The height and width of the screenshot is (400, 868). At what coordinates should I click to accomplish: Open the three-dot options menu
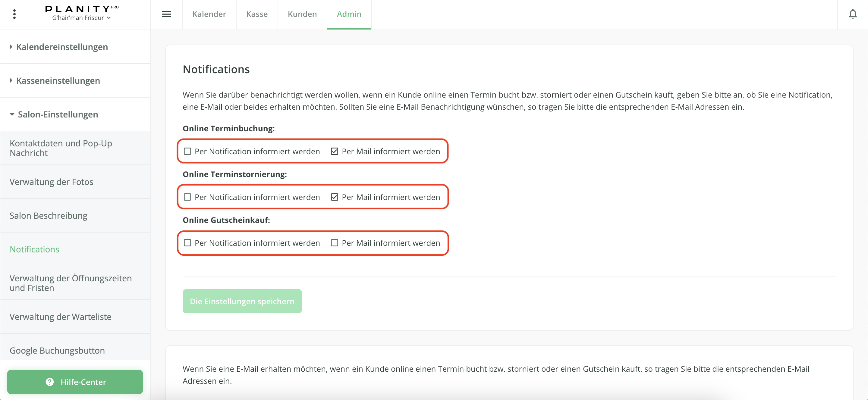[x=14, y=14]
